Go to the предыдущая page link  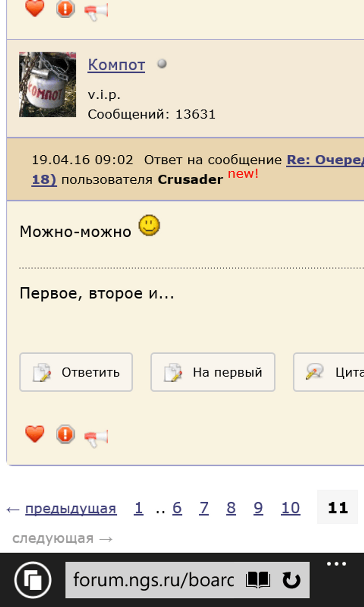[x=71, y=508]
